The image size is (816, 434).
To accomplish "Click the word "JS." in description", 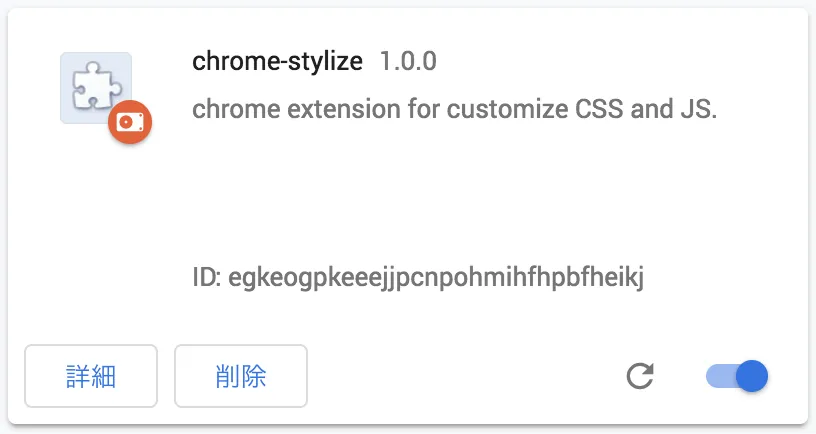I will 698,109.
